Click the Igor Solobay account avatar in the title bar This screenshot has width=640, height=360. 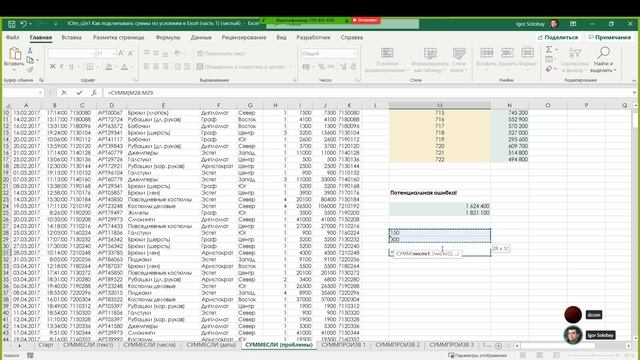[554, 24]
